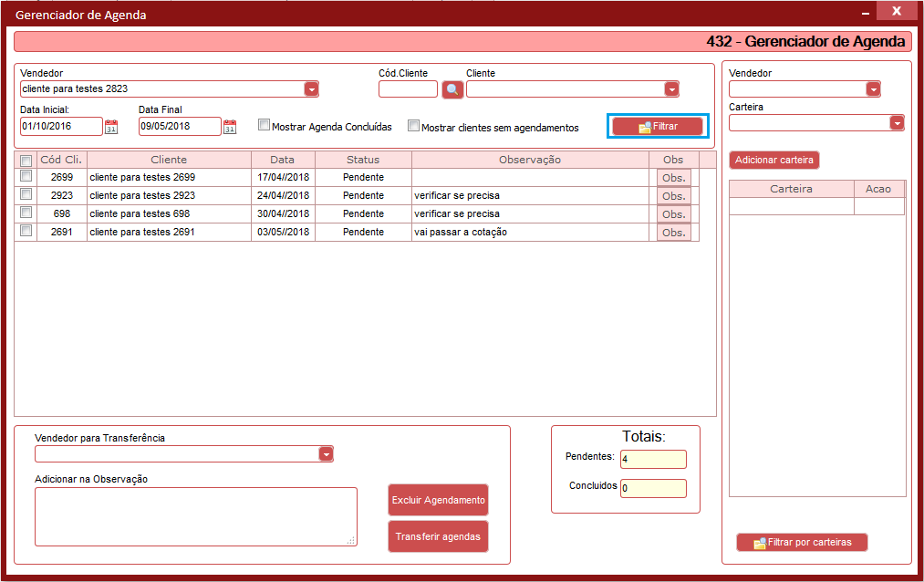
Task: Click the date cell 24/04//2018
Action: (283, 195)
